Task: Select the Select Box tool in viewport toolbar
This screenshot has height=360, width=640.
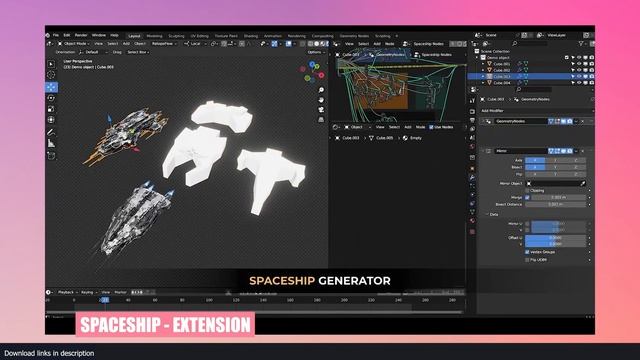Action: [51, 64]
